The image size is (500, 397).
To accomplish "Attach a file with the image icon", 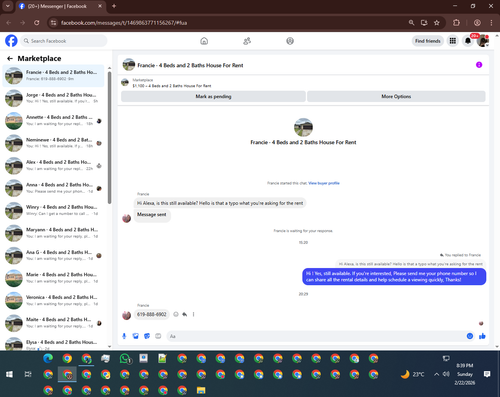I will [x=135, y=336].
